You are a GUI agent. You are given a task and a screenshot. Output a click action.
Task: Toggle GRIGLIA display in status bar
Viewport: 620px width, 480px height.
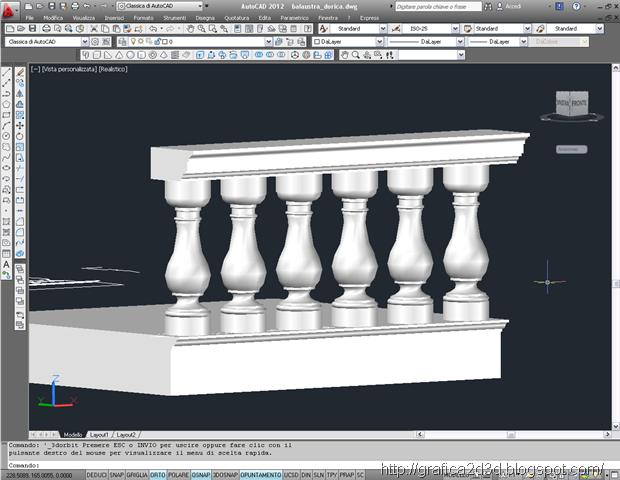coord(137,475)
